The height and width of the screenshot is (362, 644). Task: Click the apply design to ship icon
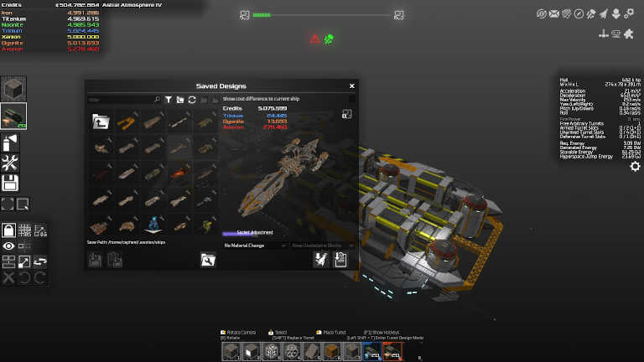(x=319, y=260)
